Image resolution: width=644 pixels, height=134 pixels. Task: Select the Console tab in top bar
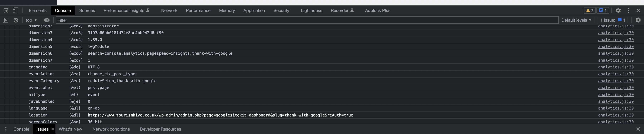pyautogui.click(x=63, y=11)
